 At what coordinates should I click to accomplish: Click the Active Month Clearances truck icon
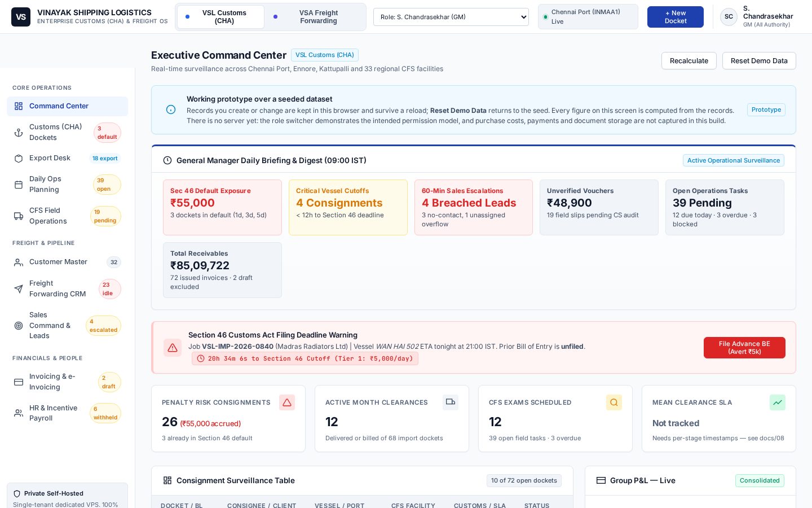click(x=451, y=402)
